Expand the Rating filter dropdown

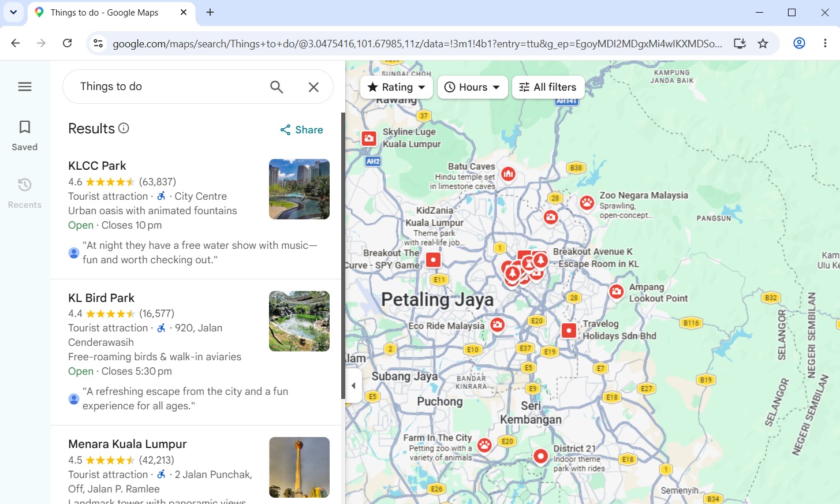point(397,87)
